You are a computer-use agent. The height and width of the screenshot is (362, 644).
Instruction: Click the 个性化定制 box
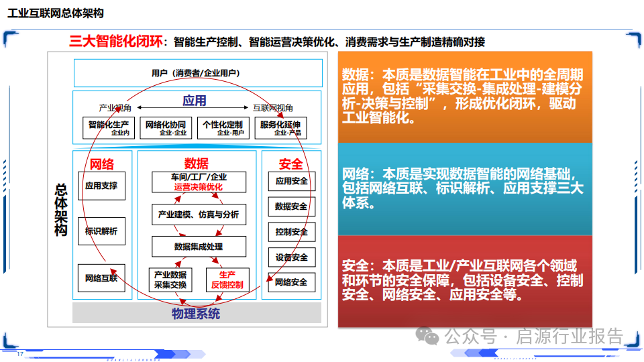[223, 128]
